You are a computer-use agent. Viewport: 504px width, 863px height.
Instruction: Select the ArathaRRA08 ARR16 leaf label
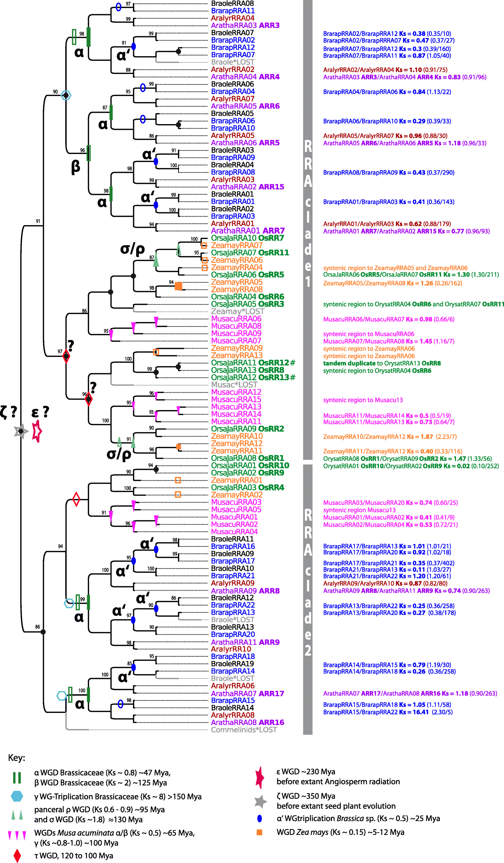pos(247,722)
